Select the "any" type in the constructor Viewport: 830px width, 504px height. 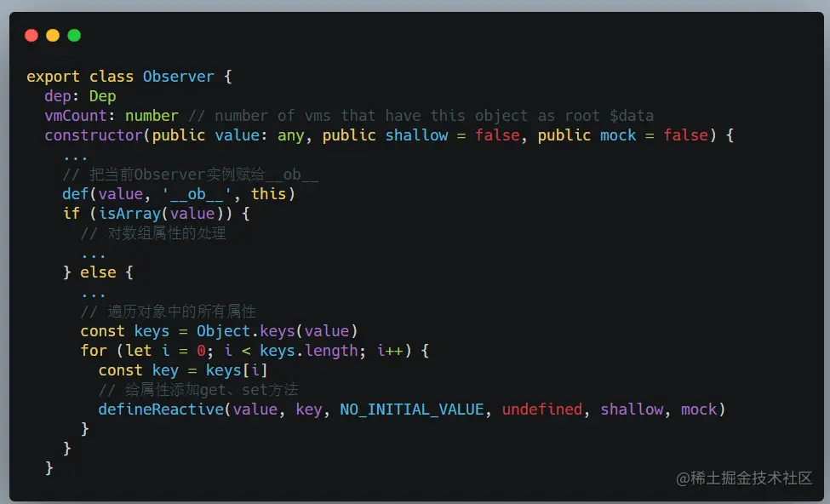(290, 136)
